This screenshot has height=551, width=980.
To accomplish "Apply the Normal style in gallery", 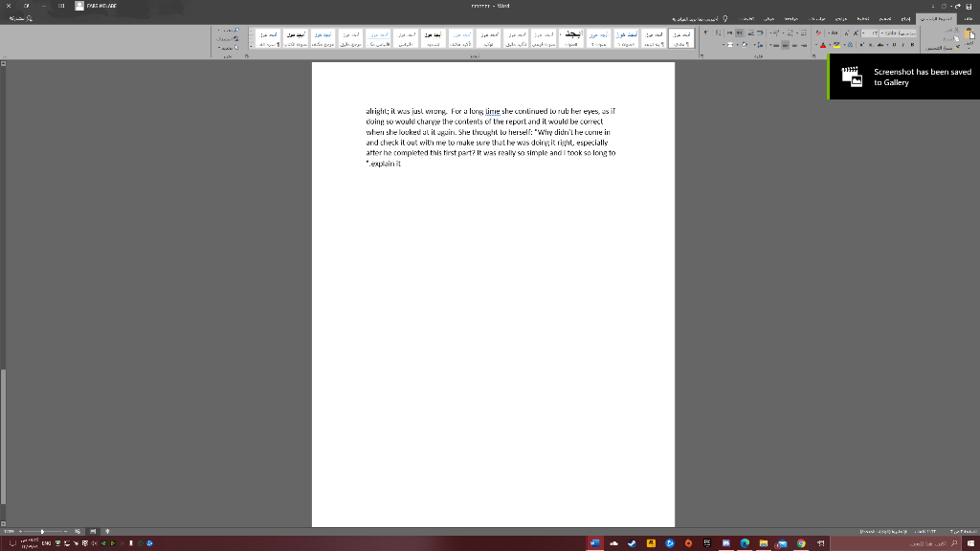I will click(680, 38).
